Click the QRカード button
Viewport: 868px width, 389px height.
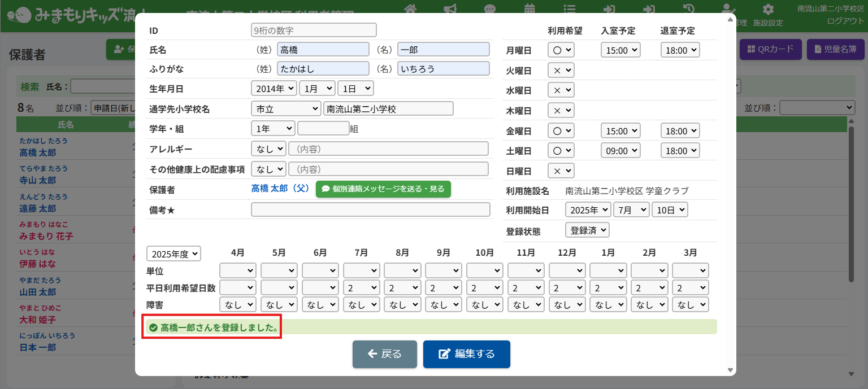(771, 49)
